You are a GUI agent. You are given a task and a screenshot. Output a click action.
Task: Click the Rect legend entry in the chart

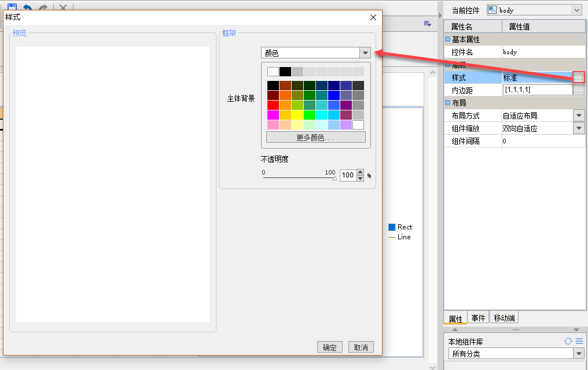(x=400, y=227)
